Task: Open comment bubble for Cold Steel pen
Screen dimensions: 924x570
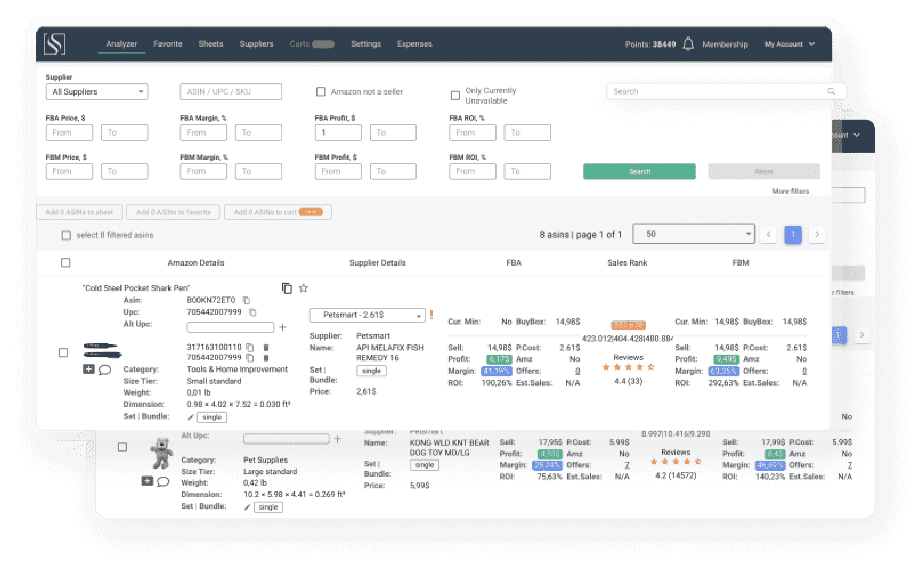Action: pos(104,370)
